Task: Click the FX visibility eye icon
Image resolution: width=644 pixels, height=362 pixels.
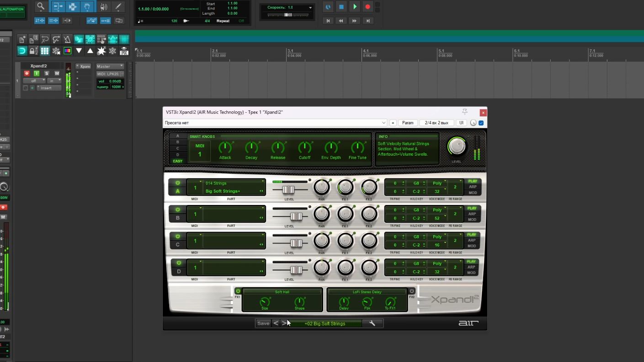Action: pos(124,51)
